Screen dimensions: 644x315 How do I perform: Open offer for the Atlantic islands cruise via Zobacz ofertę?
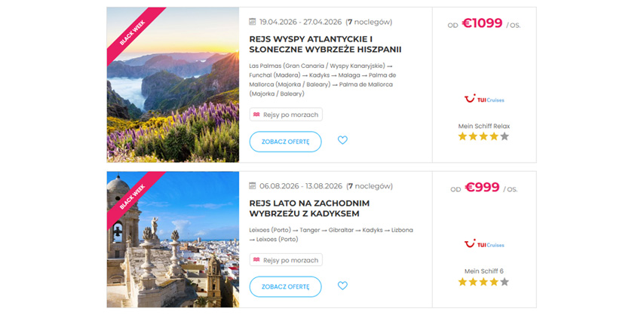click(285, 142)
